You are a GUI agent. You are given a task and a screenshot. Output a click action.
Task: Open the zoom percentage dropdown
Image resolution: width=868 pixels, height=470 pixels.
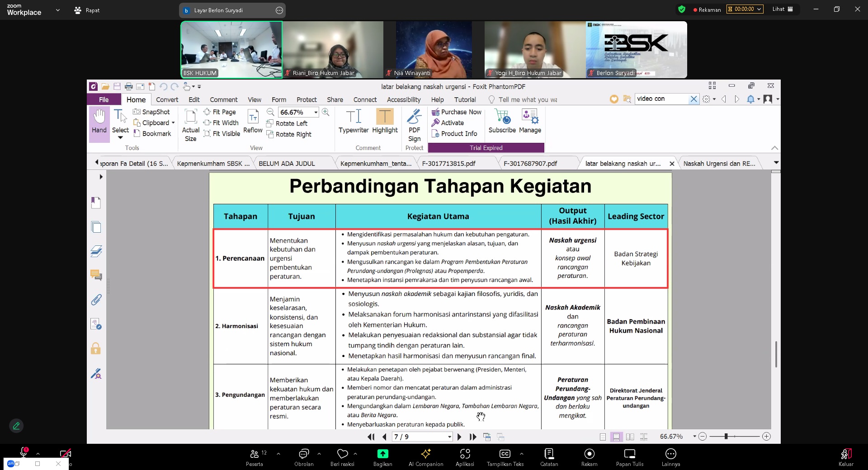coord(316,113)
